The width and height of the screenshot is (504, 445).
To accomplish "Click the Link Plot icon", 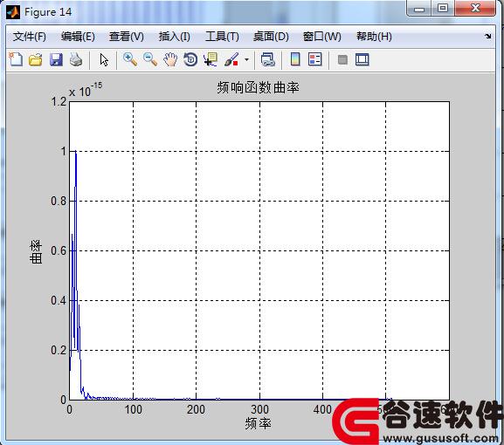I will 268,59.
